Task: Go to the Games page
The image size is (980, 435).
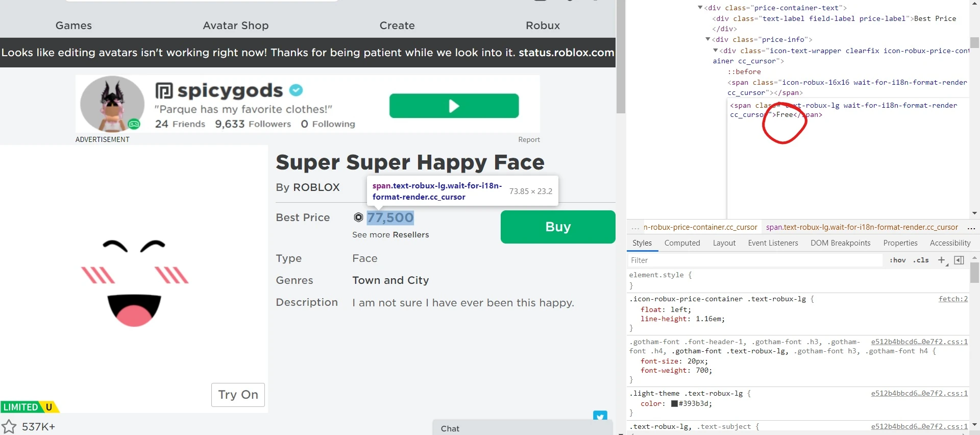Action: pyautogui.click(x=73, y=26)
